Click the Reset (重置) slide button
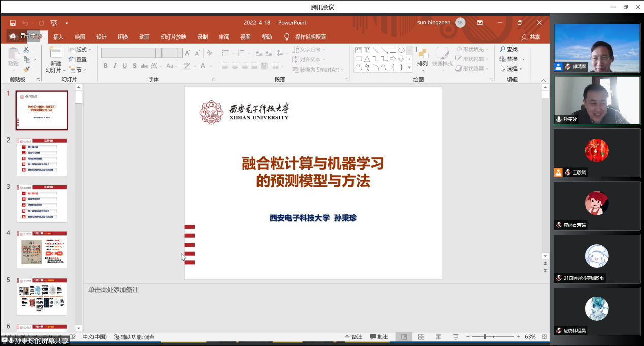This screenshot has height=346, width=644. tap(78, 60)
